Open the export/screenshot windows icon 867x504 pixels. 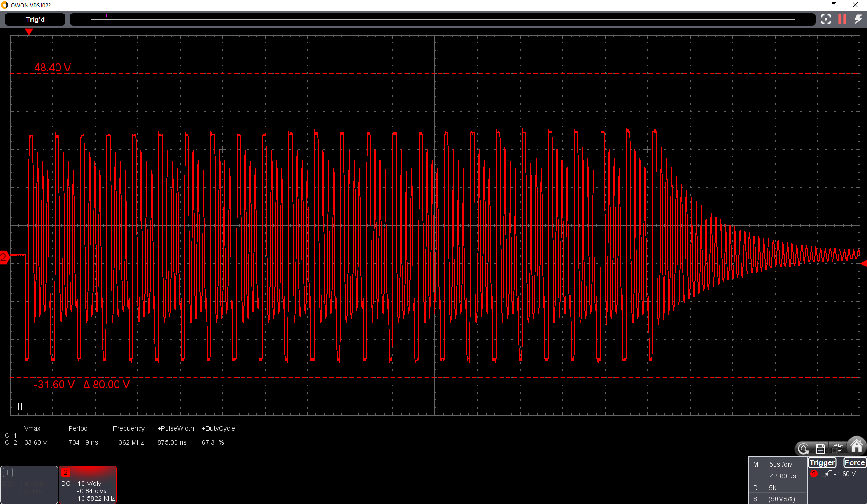(x=837, y=448)
